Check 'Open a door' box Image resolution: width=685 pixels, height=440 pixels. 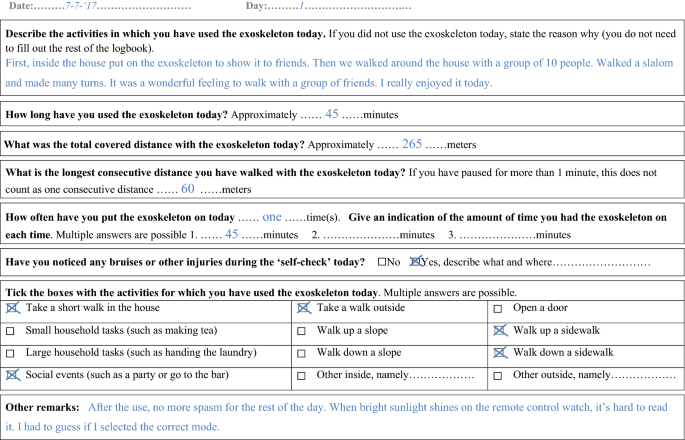pos(498,308)
